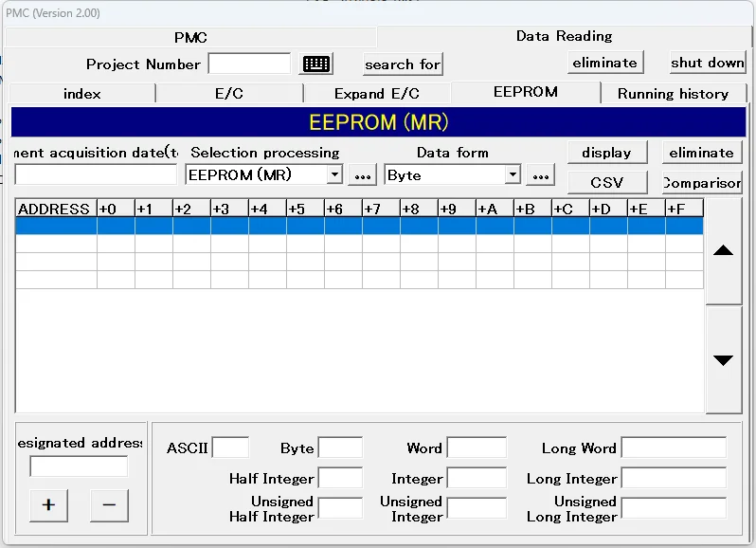756x548 pixels.
Task: Click the Half Integer value field
Action: coord(340,478)
